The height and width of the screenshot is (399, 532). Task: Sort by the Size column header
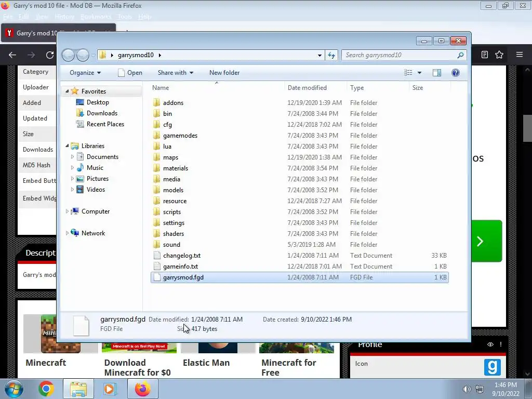(430, 87)
